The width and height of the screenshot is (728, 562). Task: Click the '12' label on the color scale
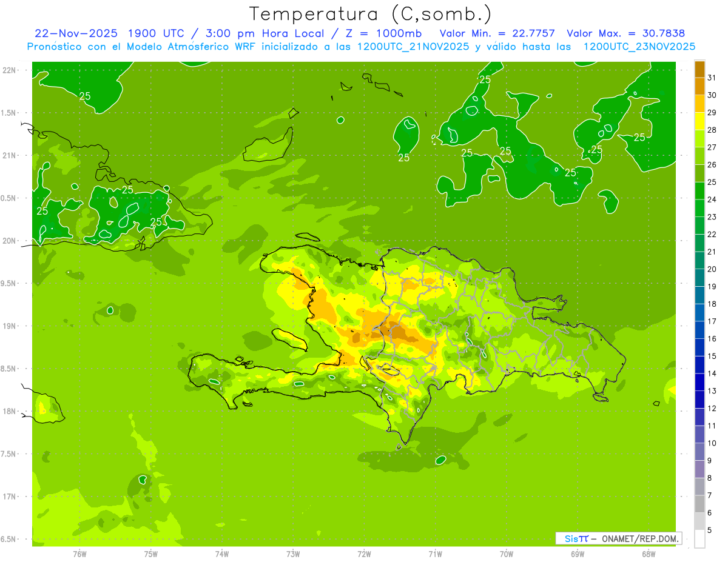pyautogui.click(x=712, y=409)
